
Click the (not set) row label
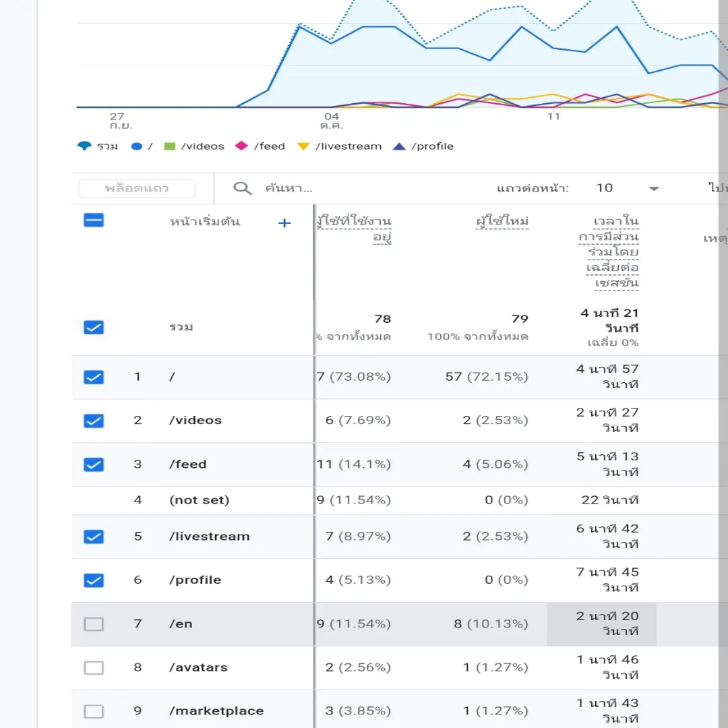pyautogui.click(x=199, y=500)
